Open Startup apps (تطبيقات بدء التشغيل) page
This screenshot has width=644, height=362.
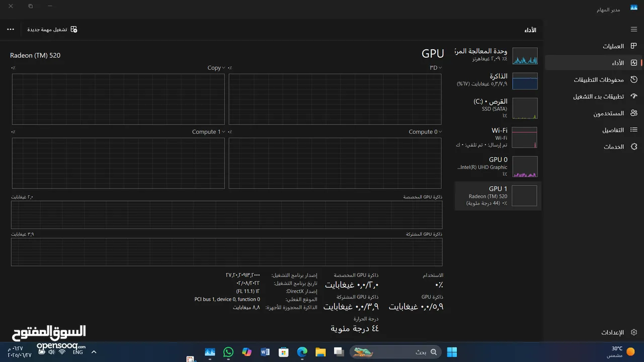(594, 97)
